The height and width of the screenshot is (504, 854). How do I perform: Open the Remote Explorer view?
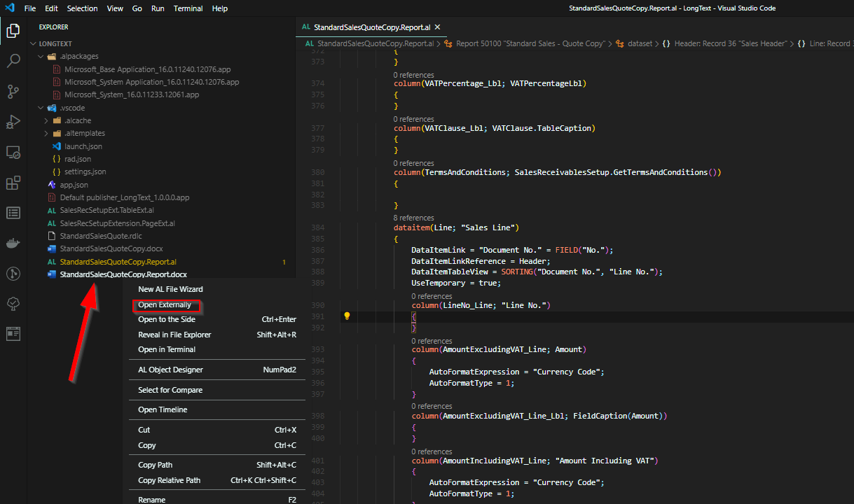click(13, 152)
